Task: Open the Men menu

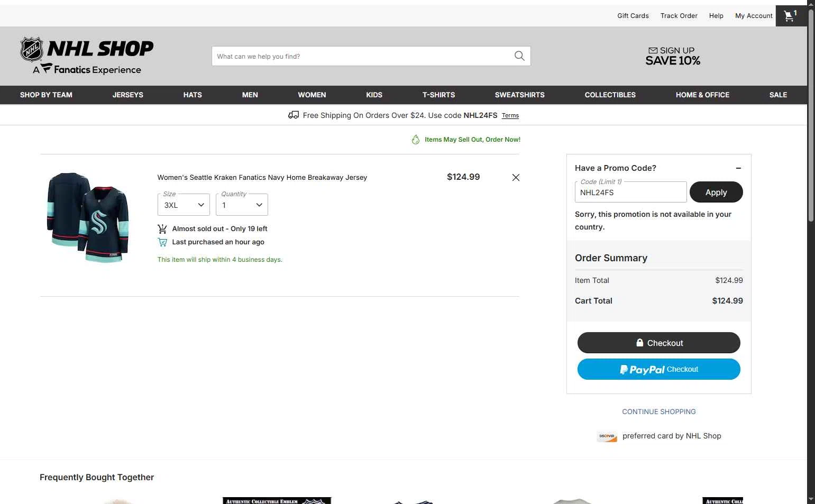Action: [250, 95]
